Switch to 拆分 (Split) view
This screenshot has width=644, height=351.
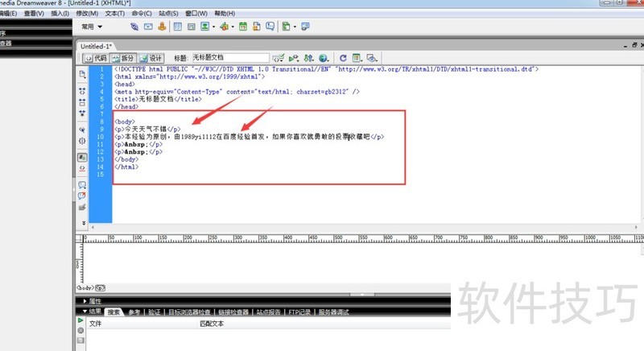[x=123, y=58]
